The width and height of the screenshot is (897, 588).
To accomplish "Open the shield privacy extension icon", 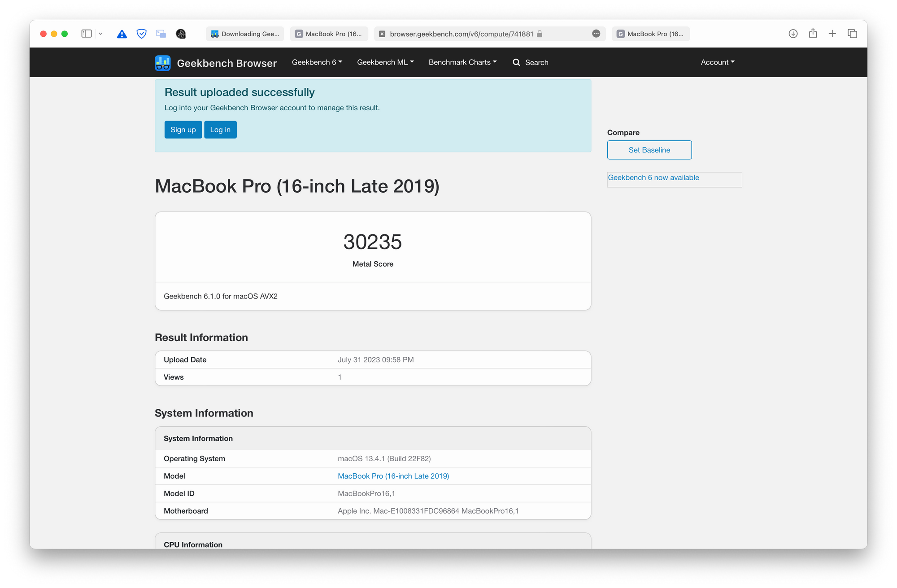I will (141, 34).
